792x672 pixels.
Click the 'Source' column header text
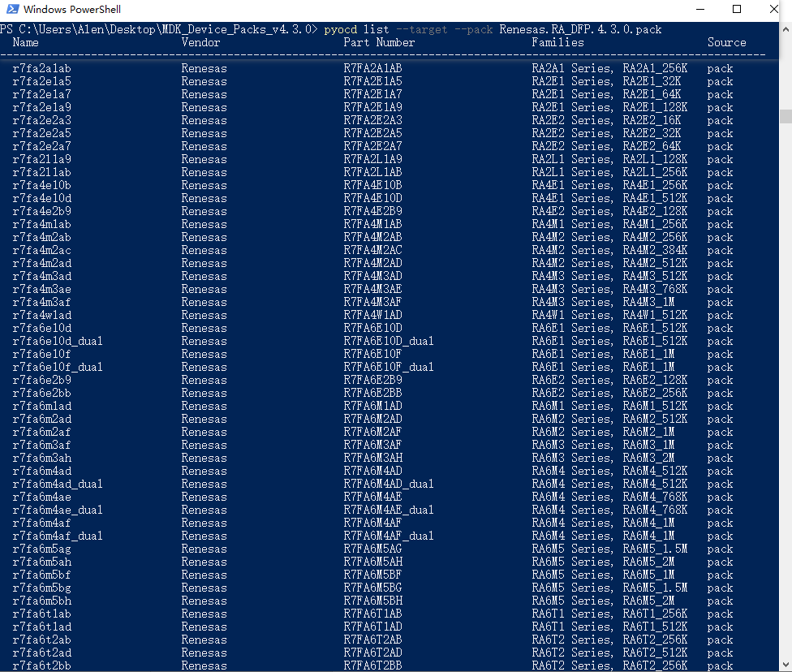coord(726,42)
